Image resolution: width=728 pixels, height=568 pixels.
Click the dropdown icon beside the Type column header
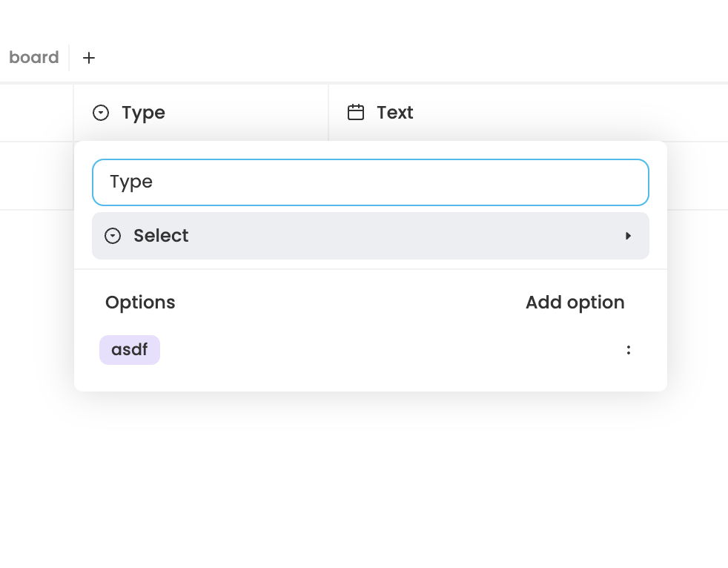tap(101, 112)
